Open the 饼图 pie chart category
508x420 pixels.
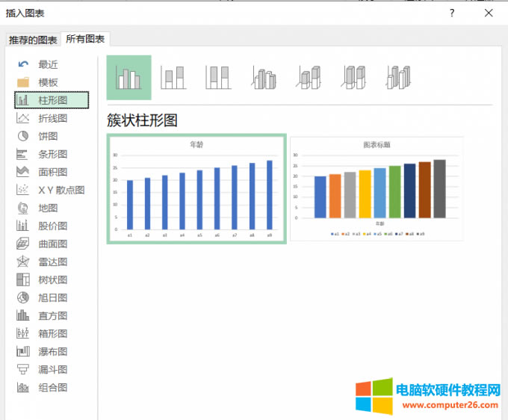point(47,136)
